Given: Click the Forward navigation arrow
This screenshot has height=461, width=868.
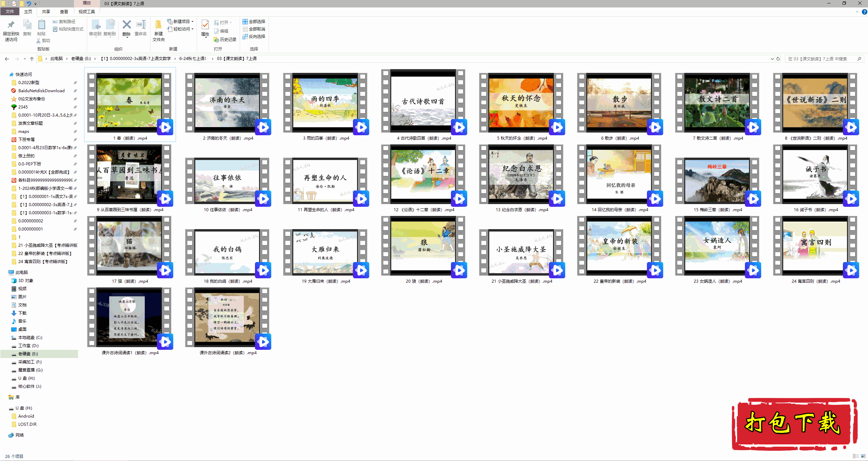Looking at the screenshot, I should click(x=17, y=59).
